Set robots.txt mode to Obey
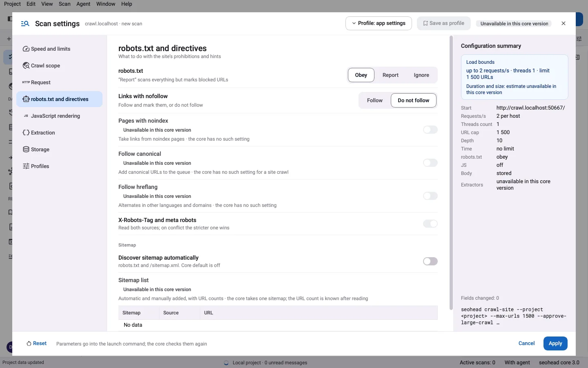 click(x=361, y=75)
